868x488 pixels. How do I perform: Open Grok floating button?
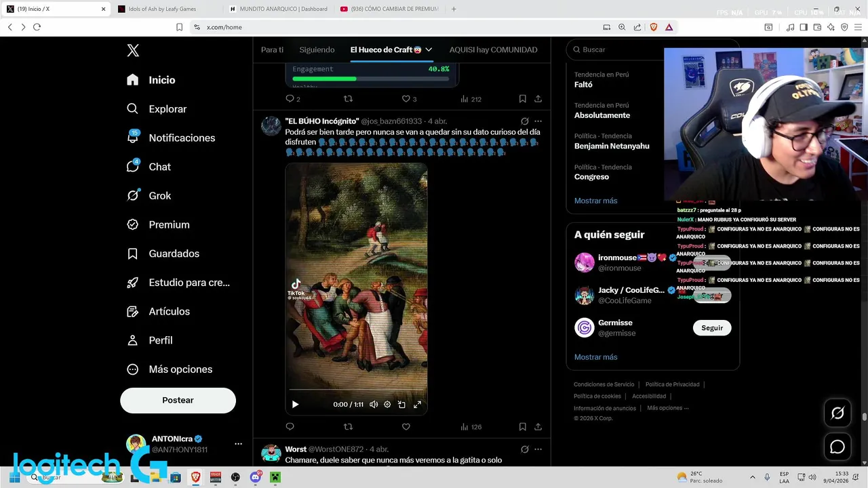pyautogui.click(x=837, y=413)
